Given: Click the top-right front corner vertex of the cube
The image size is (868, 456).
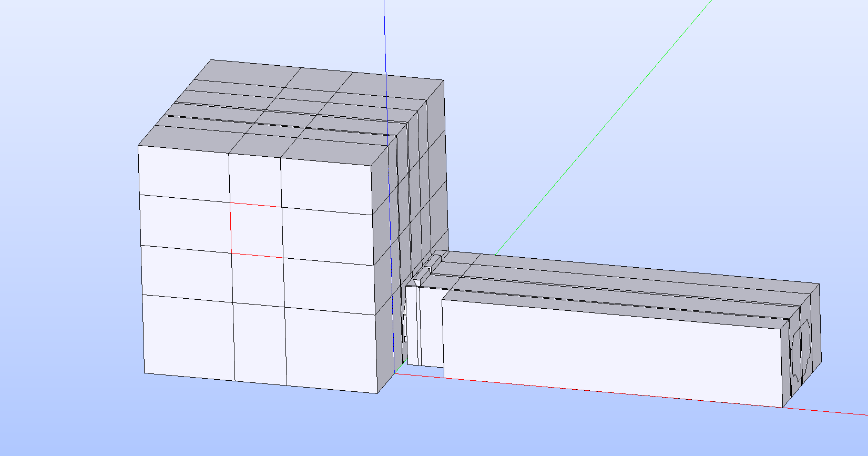Looking at the screenshot, I should point(372,166).
